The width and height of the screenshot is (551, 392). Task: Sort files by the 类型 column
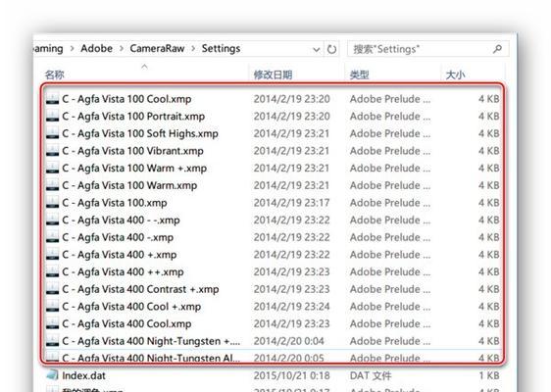(x=359, y=74)
